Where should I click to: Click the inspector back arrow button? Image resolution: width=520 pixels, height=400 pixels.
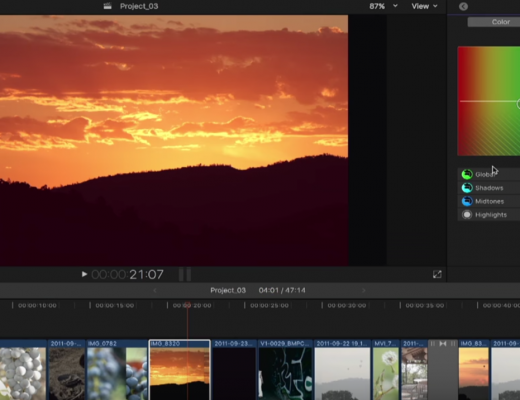[463, 6]
